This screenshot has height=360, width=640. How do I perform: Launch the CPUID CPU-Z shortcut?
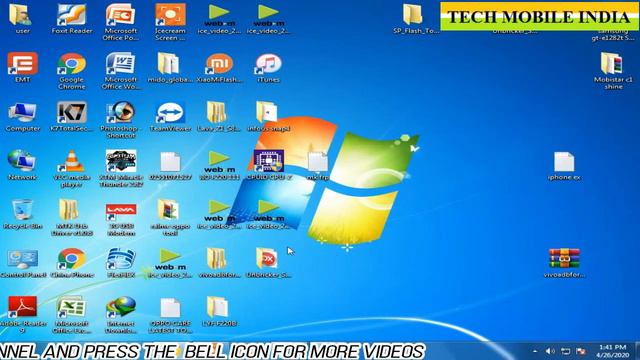click(269, 162)
